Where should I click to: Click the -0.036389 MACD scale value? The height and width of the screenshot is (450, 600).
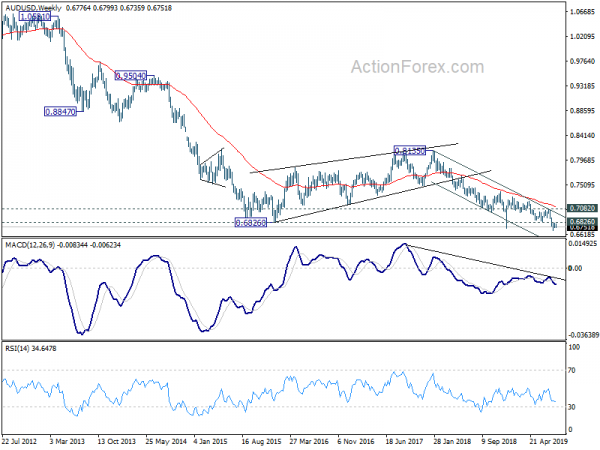pyautogui.click(x=583, y=335)
